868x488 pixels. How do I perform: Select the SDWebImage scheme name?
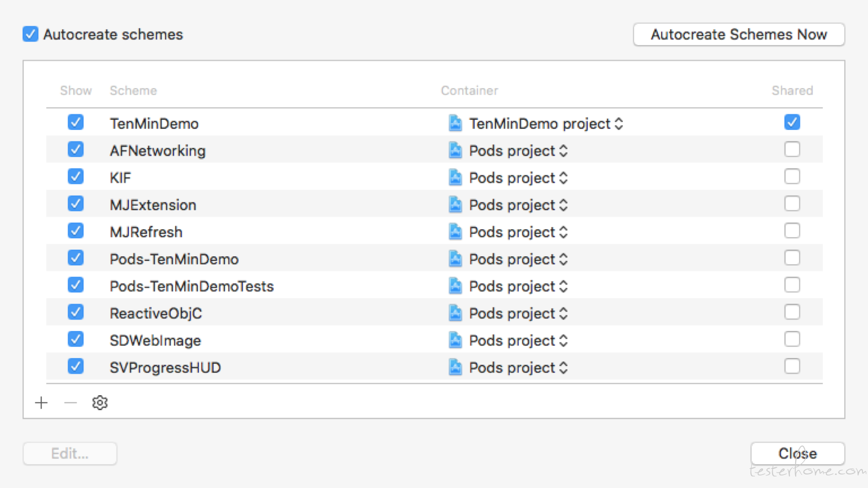155,341
